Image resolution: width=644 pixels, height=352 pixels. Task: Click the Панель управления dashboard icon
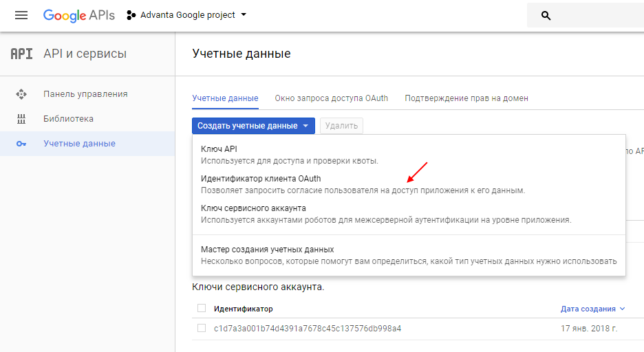point(21,94)
